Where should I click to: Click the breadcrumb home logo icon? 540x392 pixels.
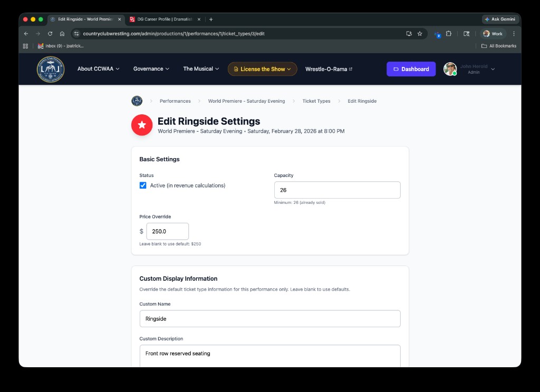(137, 101)
